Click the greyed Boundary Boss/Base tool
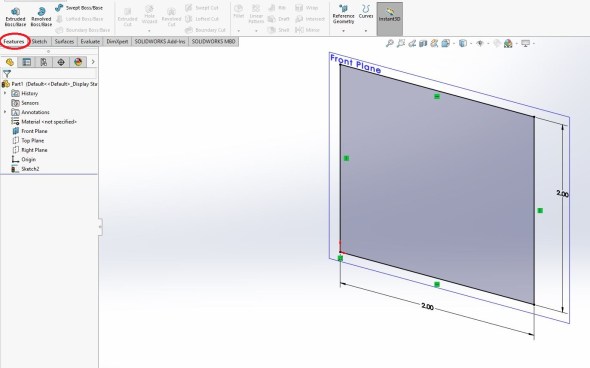This screenshot has width=590, height=368. click(x=83, y=30)
